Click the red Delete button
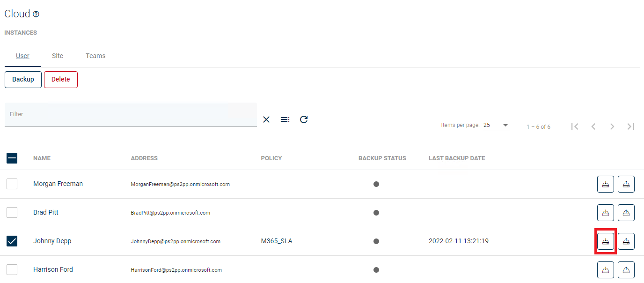Screen dimensions: 644x283 tap(60, 80)
